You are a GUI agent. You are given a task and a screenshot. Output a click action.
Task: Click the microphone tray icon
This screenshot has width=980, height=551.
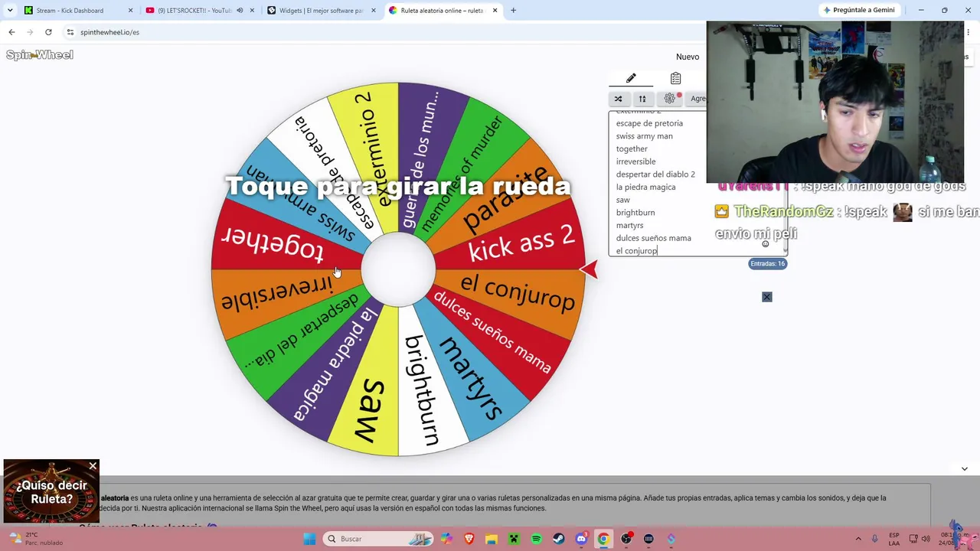(x=875, y=539)
